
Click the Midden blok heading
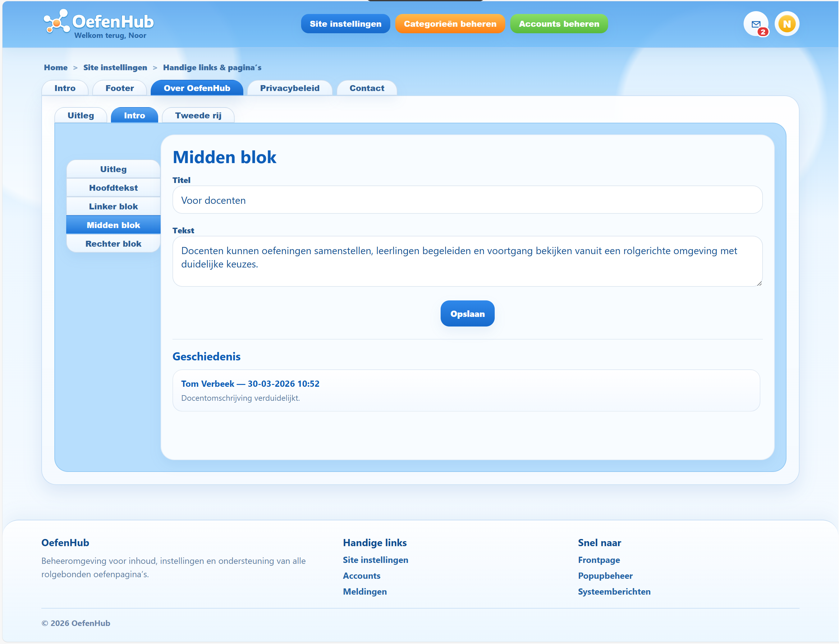(224, 157)
